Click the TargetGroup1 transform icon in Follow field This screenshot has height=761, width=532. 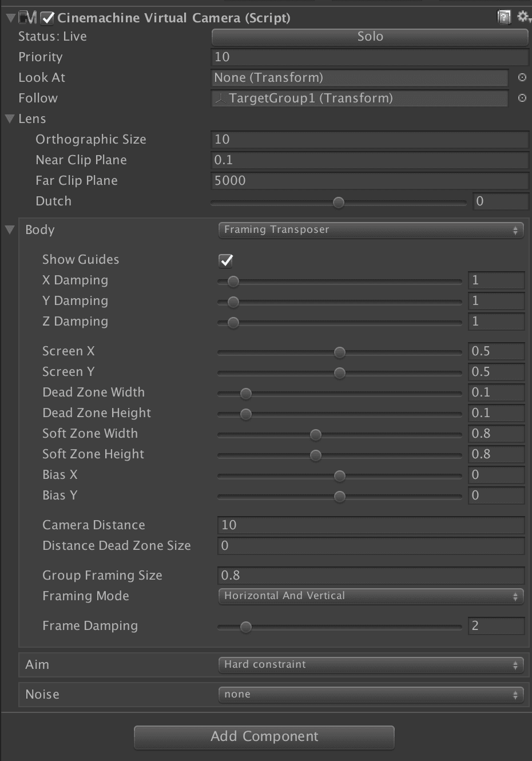[220, 98]
